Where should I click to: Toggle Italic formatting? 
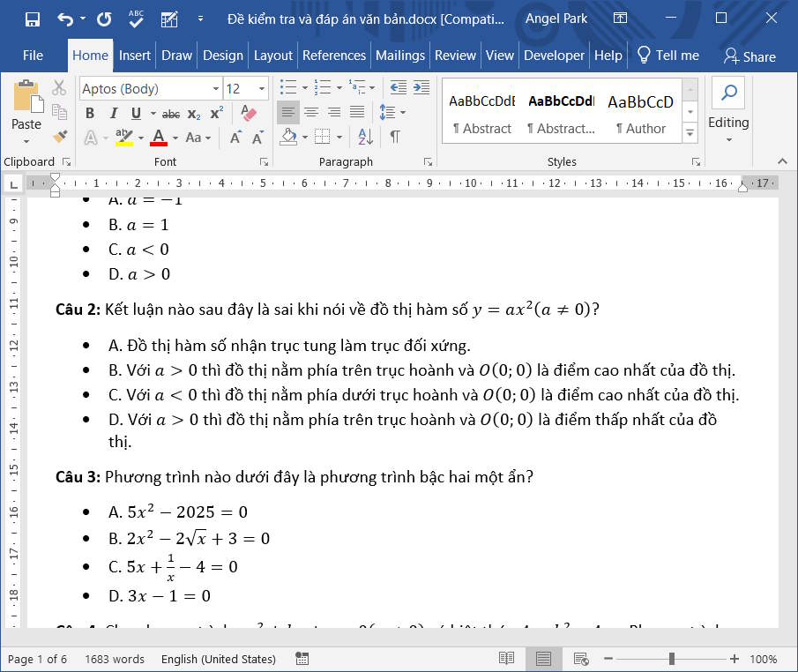coord(113,114)
